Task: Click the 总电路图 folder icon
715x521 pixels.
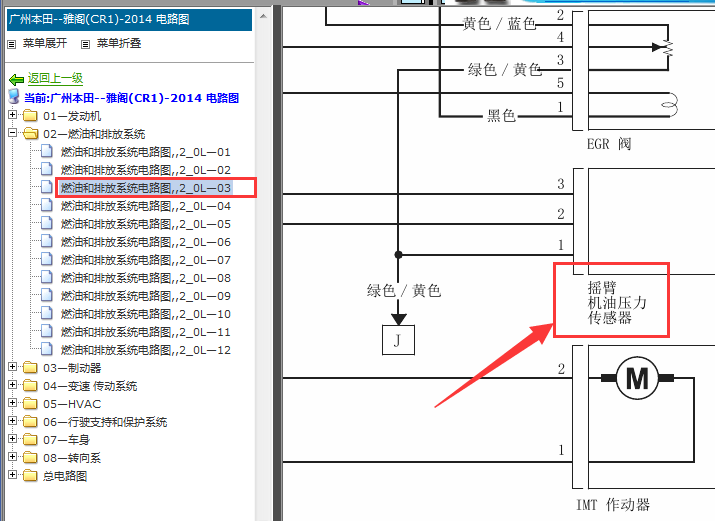Action: (30, 475)
